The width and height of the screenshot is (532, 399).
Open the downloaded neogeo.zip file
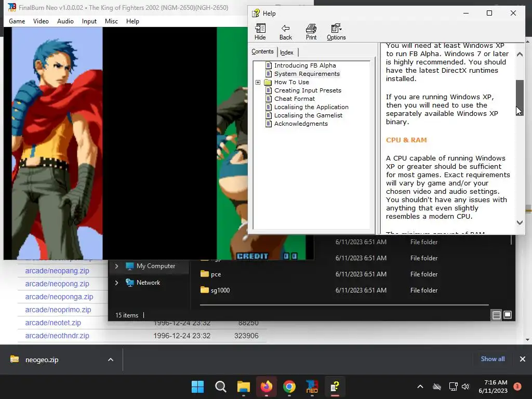coord(42,360)
